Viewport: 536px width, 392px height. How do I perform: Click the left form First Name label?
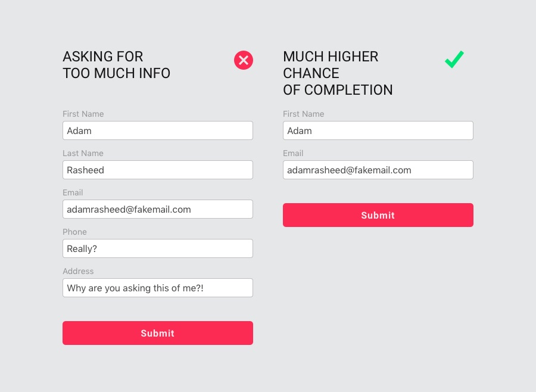click(x=83, y=114)
